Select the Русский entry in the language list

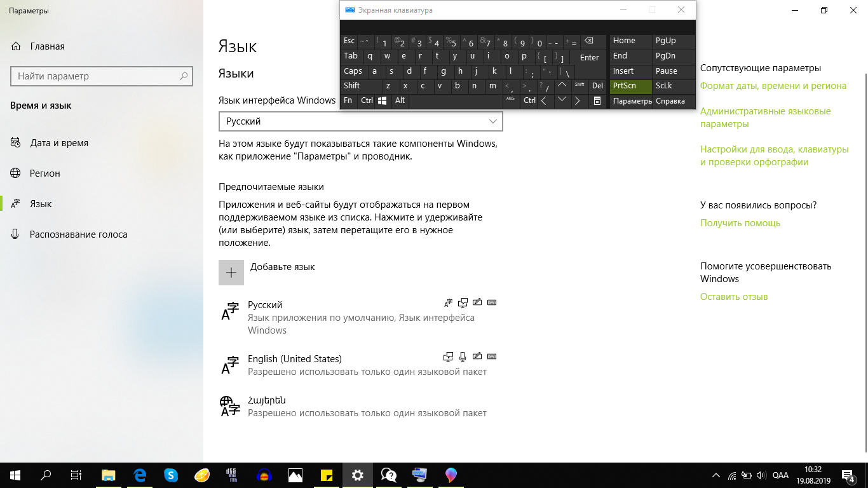(360, 317)
